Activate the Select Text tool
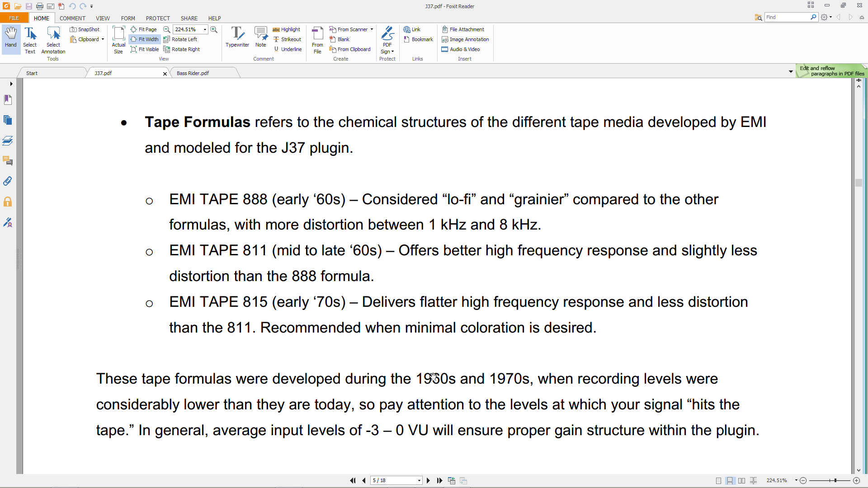The width and height of the screenshot is (868, 488). click(30, 39)
